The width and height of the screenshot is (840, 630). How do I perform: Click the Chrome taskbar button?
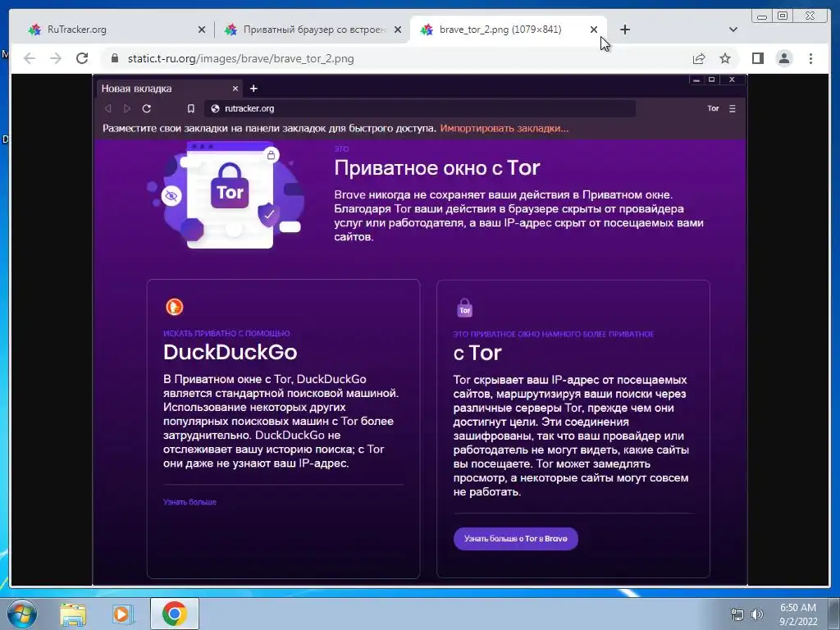174,614
